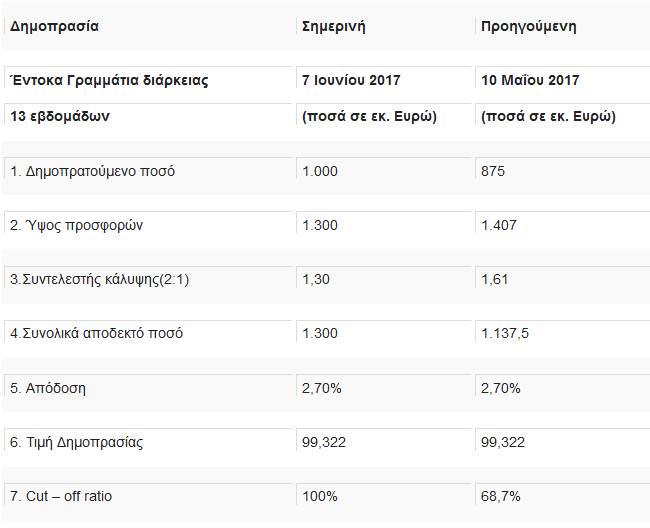
Task: Click the Cut – off ratio row label
Action: pyautogui.click(x=61, y=496)
